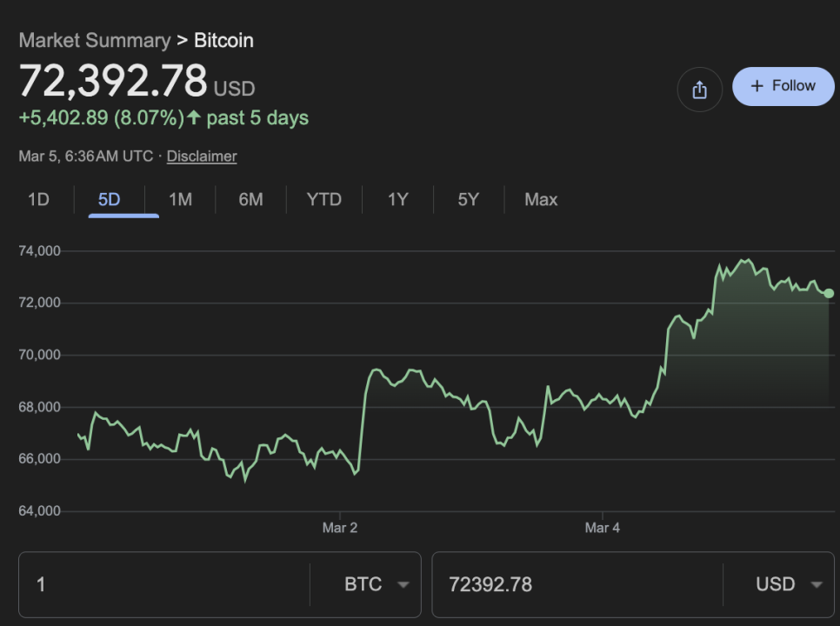Click the Follow button
This screenshot has width=840, height=626.
(783, 86)
